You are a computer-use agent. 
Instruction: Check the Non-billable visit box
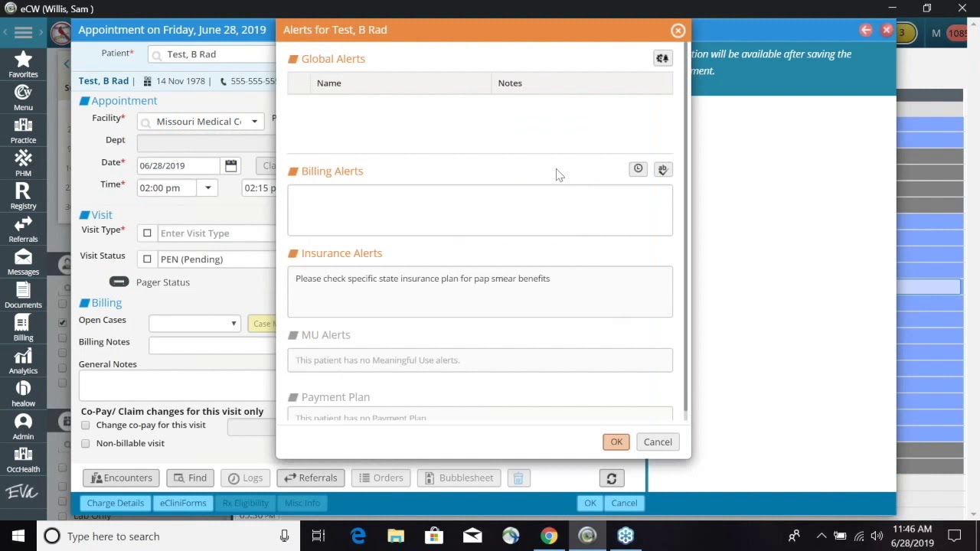86,443
